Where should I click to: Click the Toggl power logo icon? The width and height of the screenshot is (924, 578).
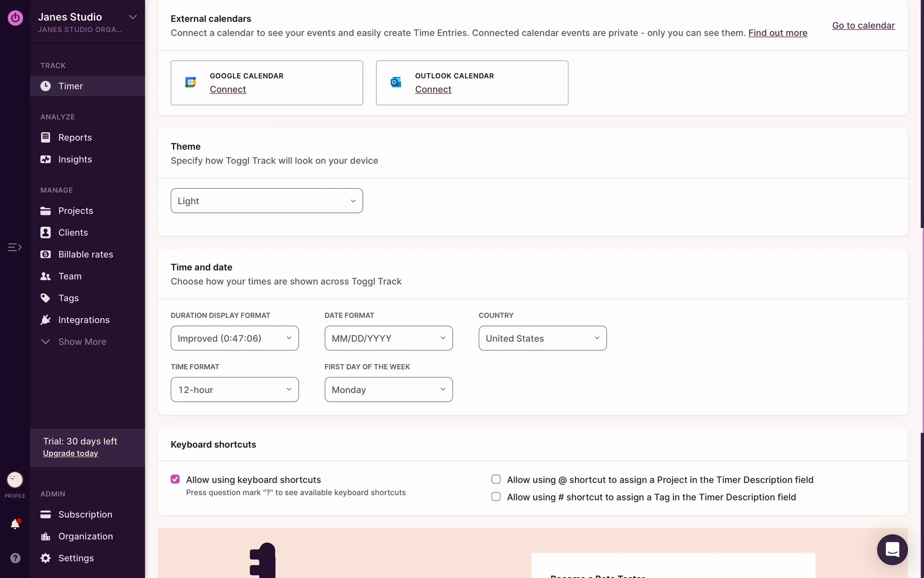pyautogui.click(x=15, y=18)
